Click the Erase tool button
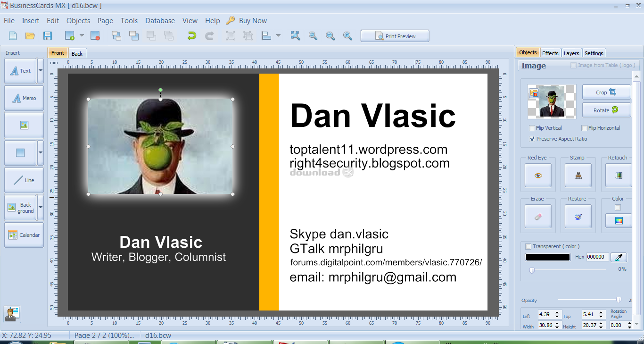Viewport: 644px width, 344px height. tap(538, 217)
